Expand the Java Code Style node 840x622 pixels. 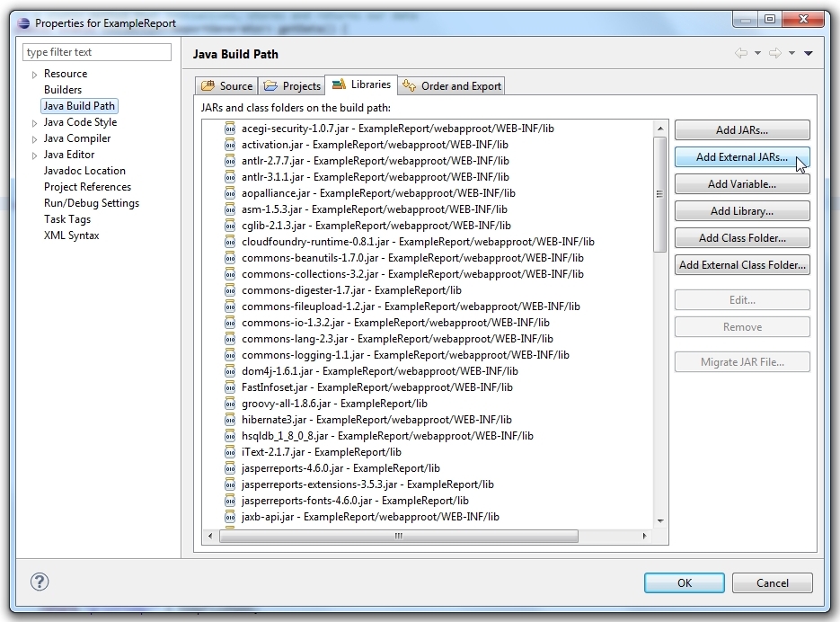[34, 123]
